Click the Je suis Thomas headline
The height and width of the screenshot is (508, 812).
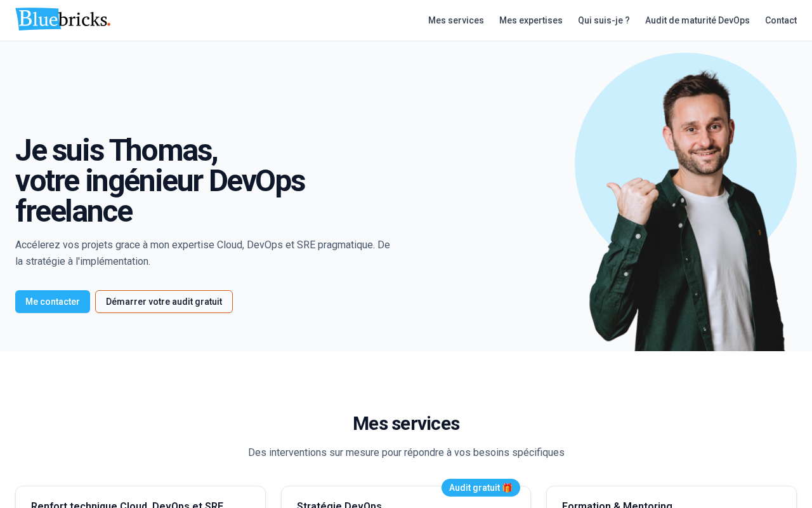click(x=160, y=181)
